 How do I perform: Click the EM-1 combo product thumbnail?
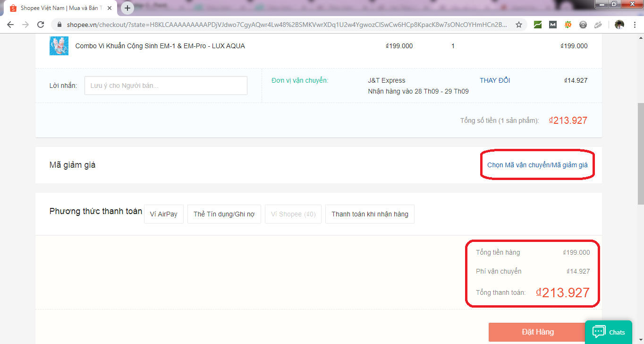click(x=59, y=46)
